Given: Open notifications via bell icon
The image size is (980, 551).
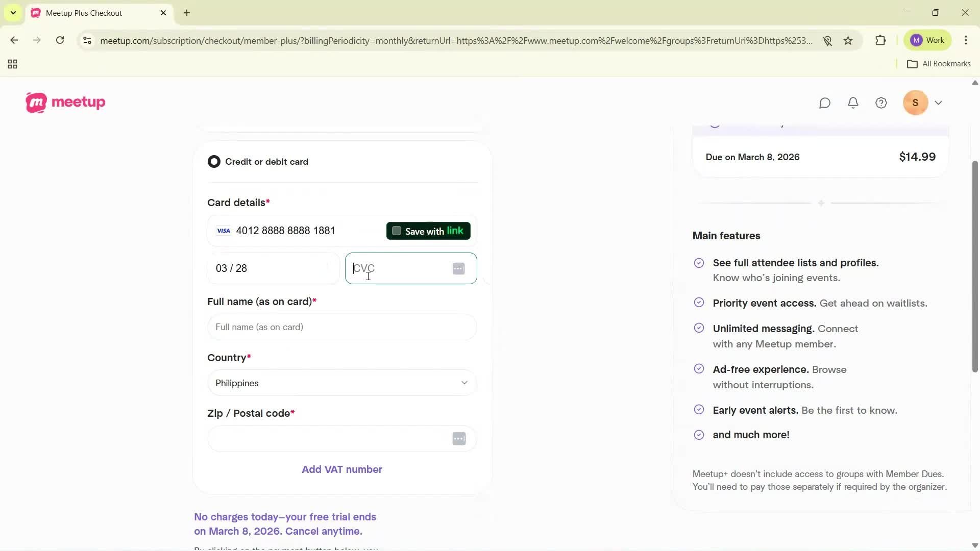Looking at the screenshot, I should click(853, 103).
